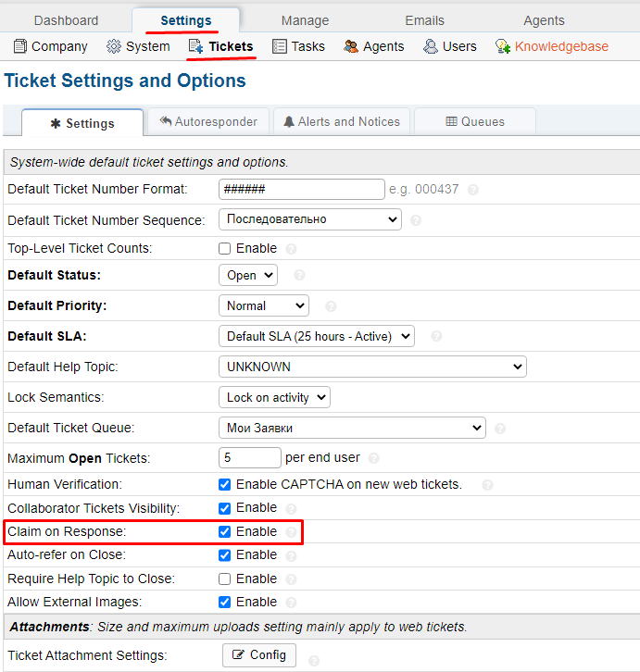The width and height of the screenshot is (640, 672).
Task: Open the Lock Semantics dropdown
Action: [x=274, y=397]
